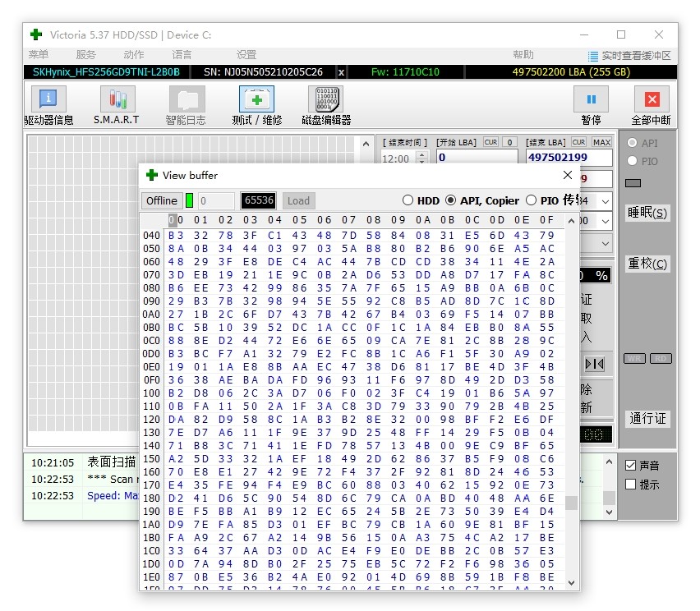The image size is (700, 611).
Task: Click the MAX button for end LBA
Action: 601,142
